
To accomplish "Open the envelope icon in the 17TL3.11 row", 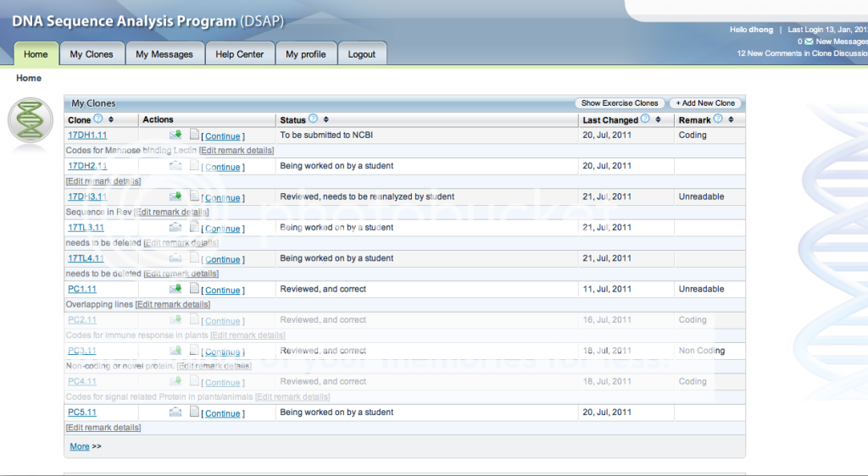I will click(x=175, y=227).
